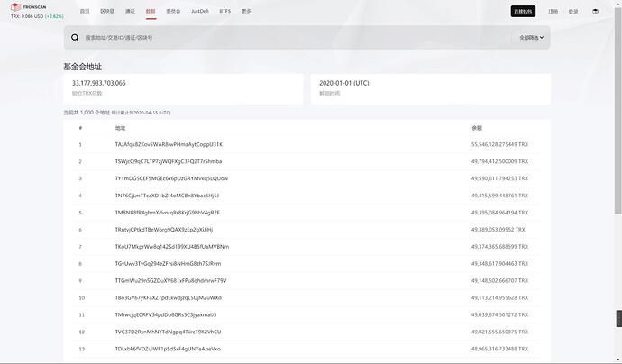The height and width of the screenshot is (364, 622).
Task: Open address starting with TMrwcjqECRFV34pdDb8
Action: coord(166,314)
